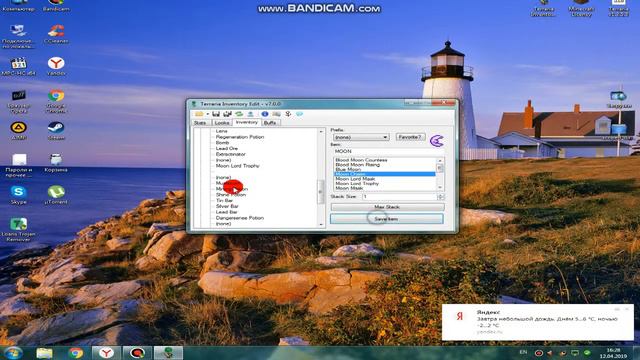Click the cyan diamond toolbar icon
This screenshot has height=360, width=640.
click(x=299, y=114)
